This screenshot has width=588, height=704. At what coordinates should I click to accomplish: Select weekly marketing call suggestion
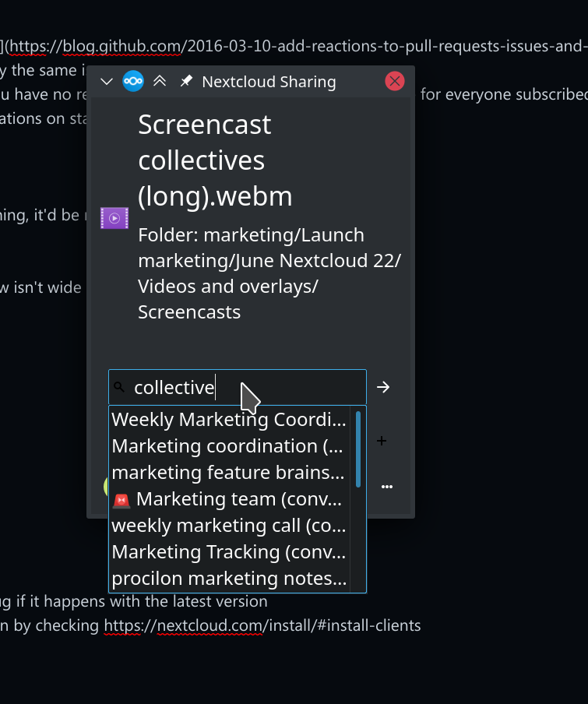[229, 526]
